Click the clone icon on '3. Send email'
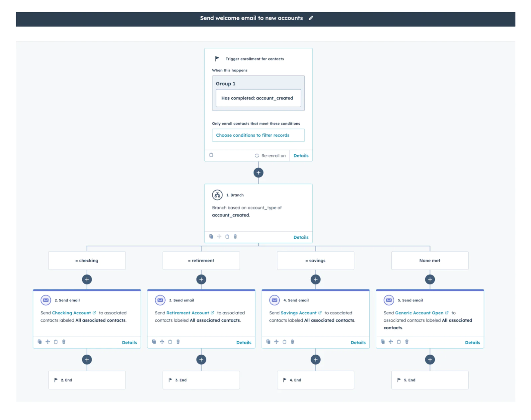 [x=154, y=342]
